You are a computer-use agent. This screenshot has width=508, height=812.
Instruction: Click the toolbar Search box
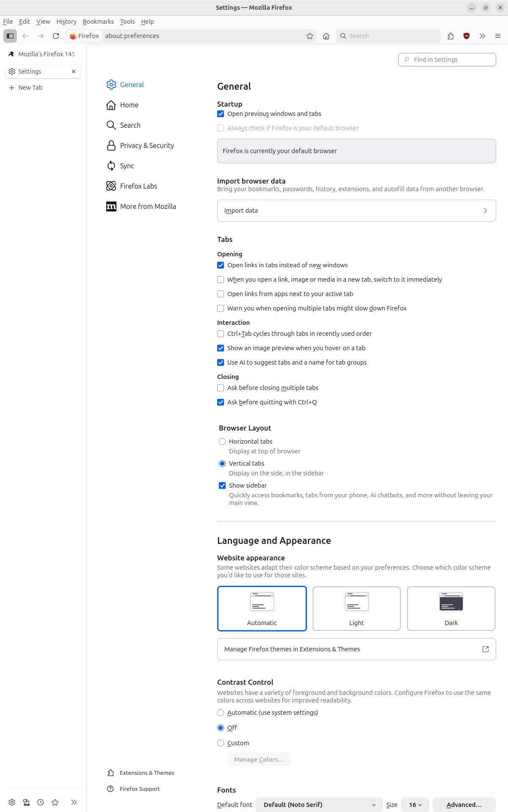click(388, 36)
